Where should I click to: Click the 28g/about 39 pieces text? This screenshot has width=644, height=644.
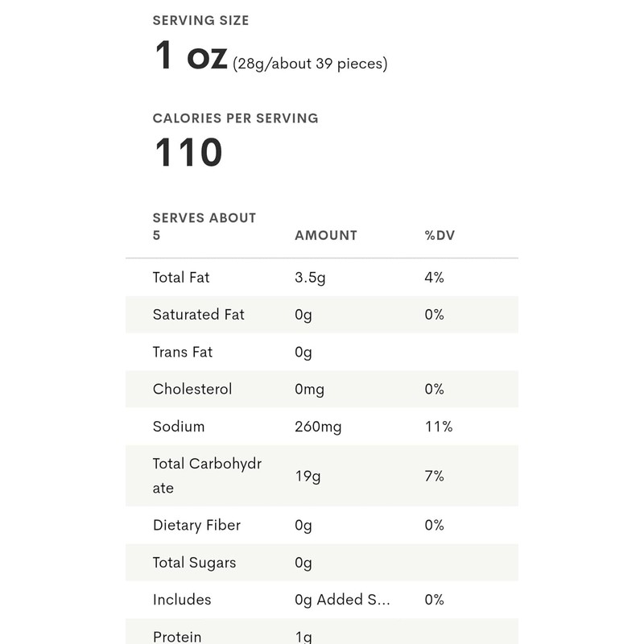point(310,64)
